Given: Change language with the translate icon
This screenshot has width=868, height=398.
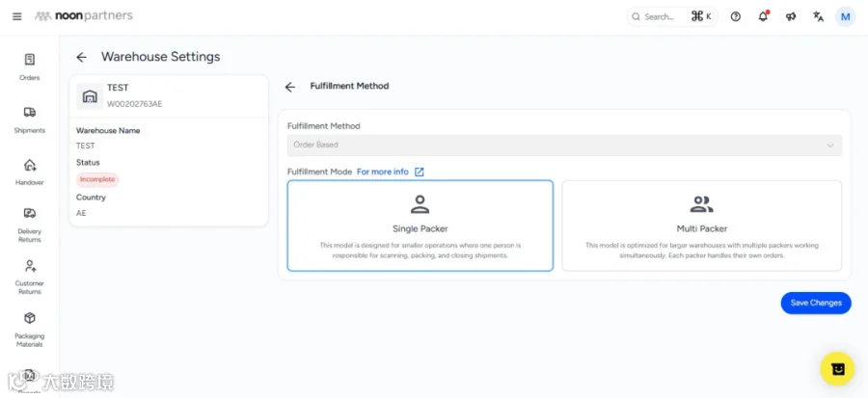Looking at the screenshot, I should [x=818, y=16].
